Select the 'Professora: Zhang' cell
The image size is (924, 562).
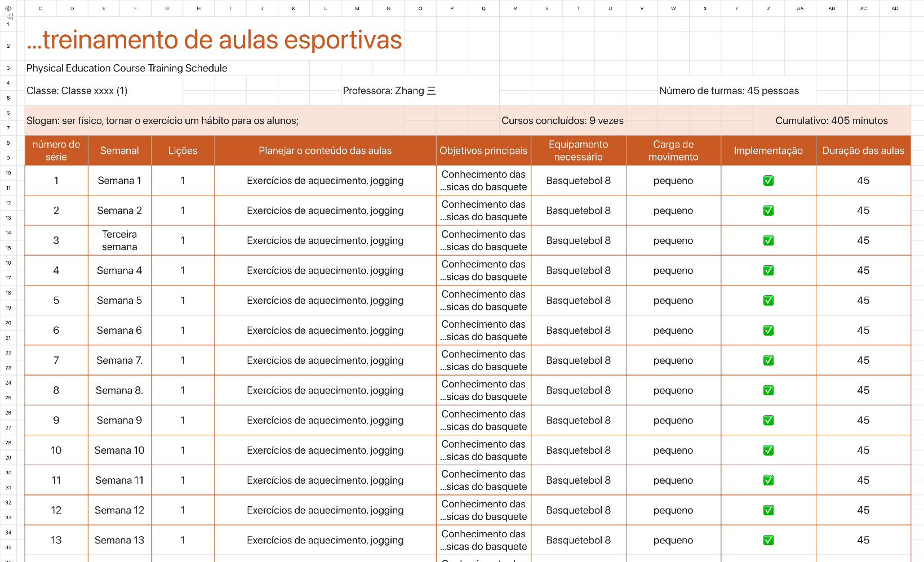click(389, 91)
